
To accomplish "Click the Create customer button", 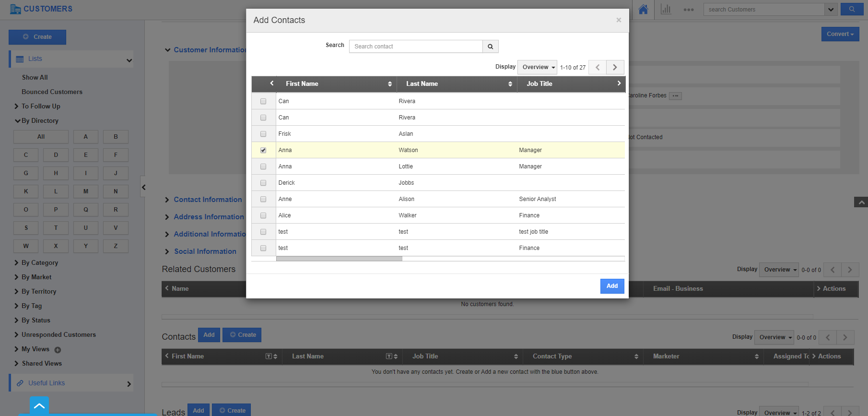I will (x=37, y=37).
